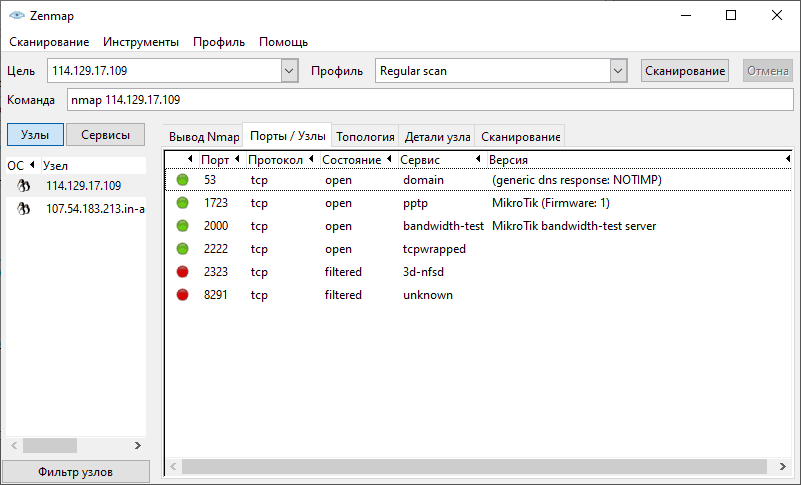Select host 107.54.183.213.in-a in the list

point(76,209)
